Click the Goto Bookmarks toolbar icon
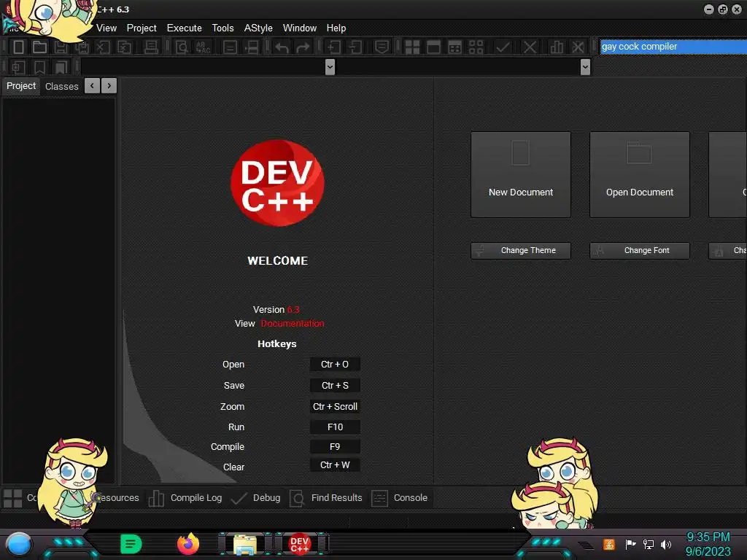 pos(61,67)
